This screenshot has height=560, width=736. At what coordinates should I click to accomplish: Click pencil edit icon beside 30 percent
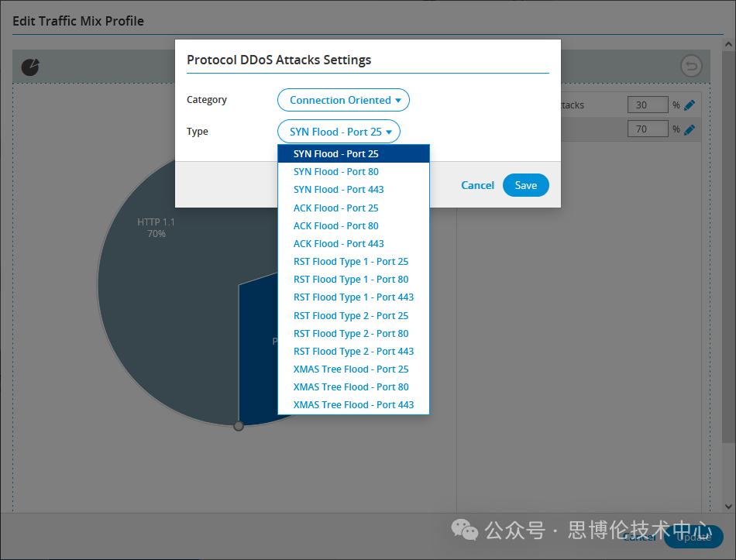pyautogui.click(x=690, y=105)
